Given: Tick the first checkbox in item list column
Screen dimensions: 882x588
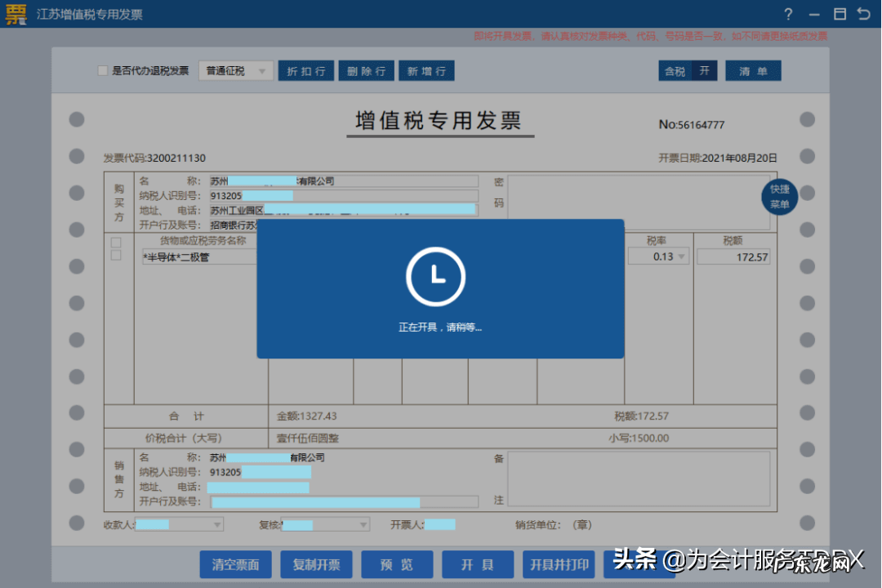Looking at the screenshot, I should point(116,243).
